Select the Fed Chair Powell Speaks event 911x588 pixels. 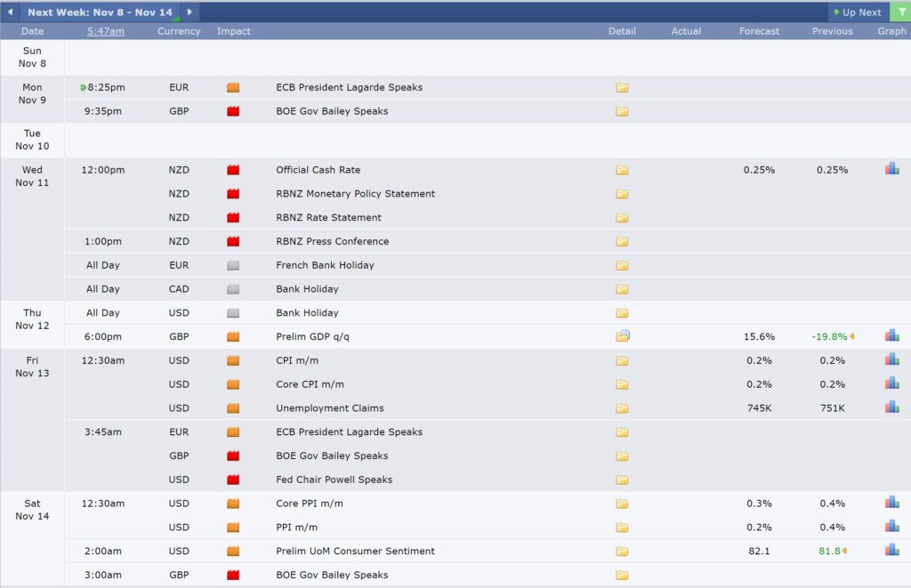[x=335, y=480]
